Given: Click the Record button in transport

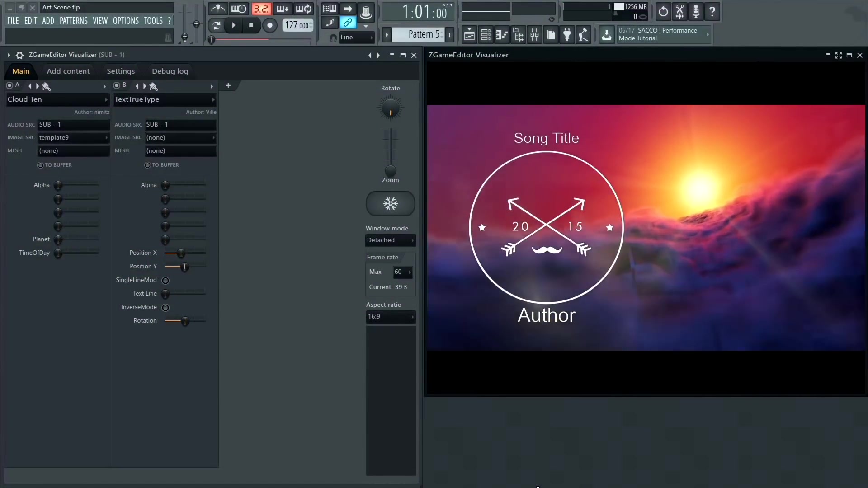Looking at the screenshot, I should tap(270, 25).
